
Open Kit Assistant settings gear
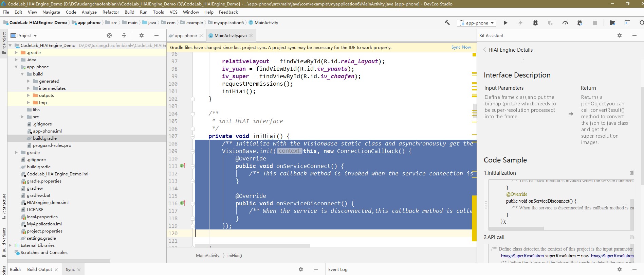620,35
